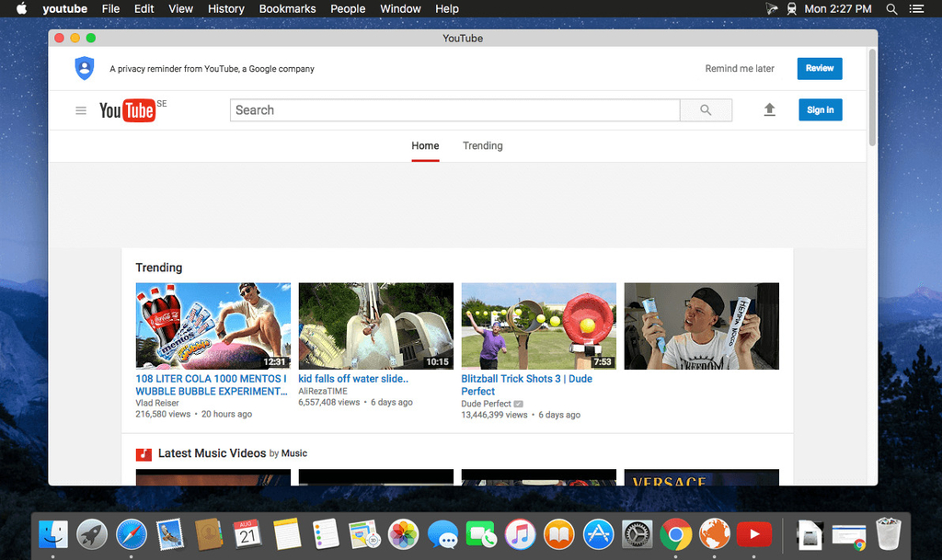Select the Home tab

tap(425, 146)
